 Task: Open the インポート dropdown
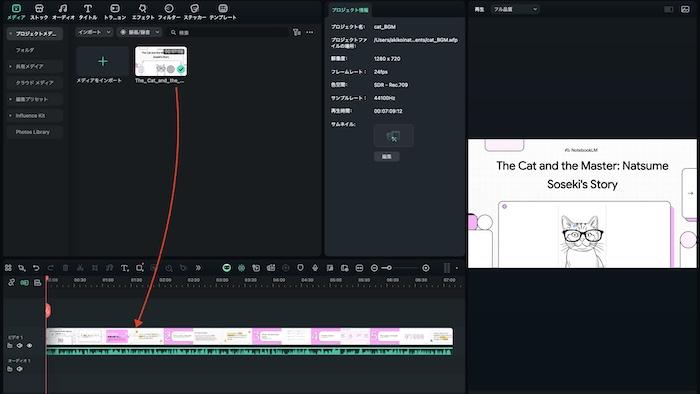[x=94, y=32]
